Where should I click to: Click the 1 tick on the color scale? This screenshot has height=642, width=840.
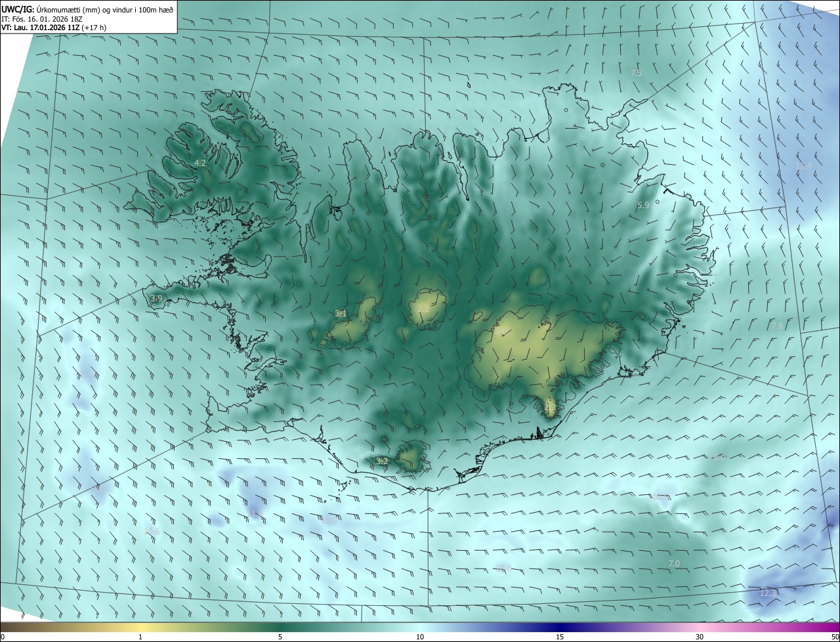[x=140, y=637]
